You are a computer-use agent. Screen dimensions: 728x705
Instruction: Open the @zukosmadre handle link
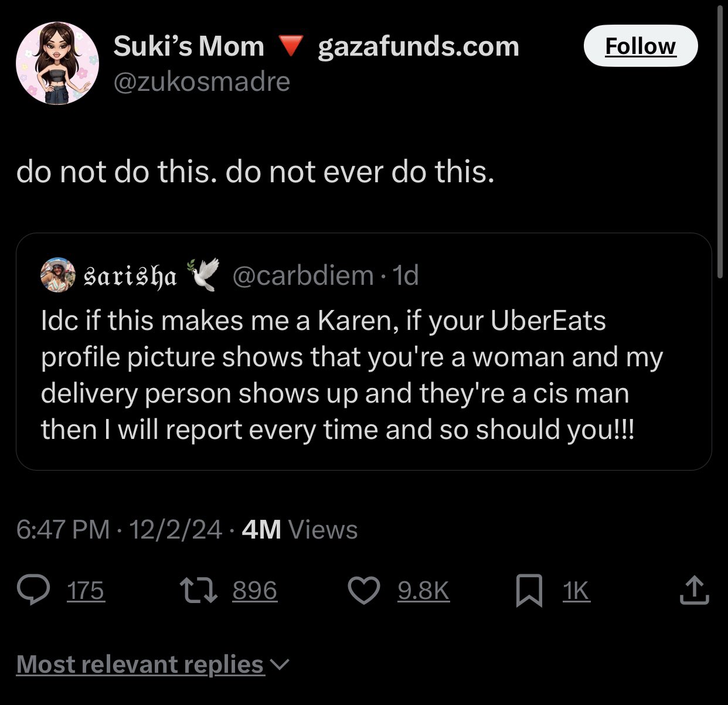(x=201, y=81)
